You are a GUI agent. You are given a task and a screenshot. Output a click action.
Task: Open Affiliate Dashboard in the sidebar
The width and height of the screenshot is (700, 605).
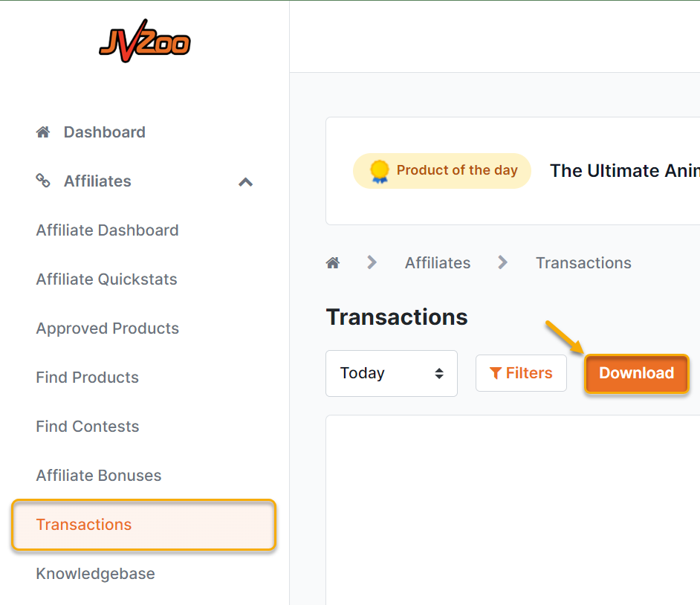click(107, 230)
